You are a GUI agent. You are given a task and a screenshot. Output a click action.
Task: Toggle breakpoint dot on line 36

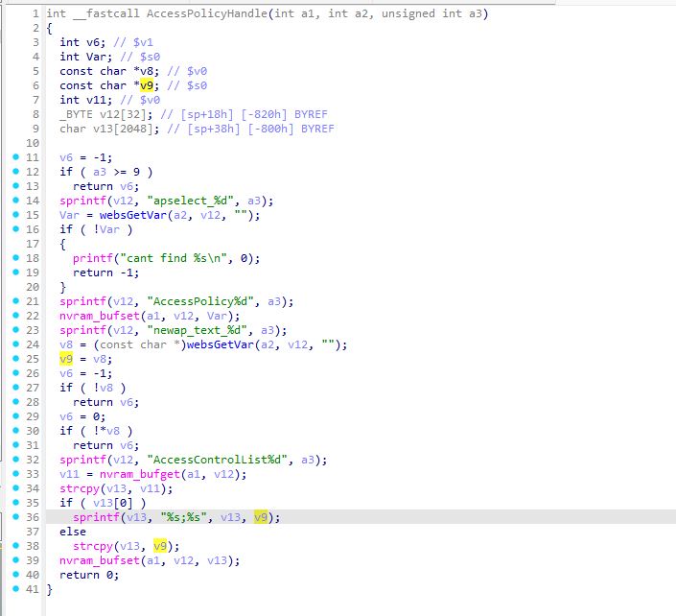[x=16, y=517]
